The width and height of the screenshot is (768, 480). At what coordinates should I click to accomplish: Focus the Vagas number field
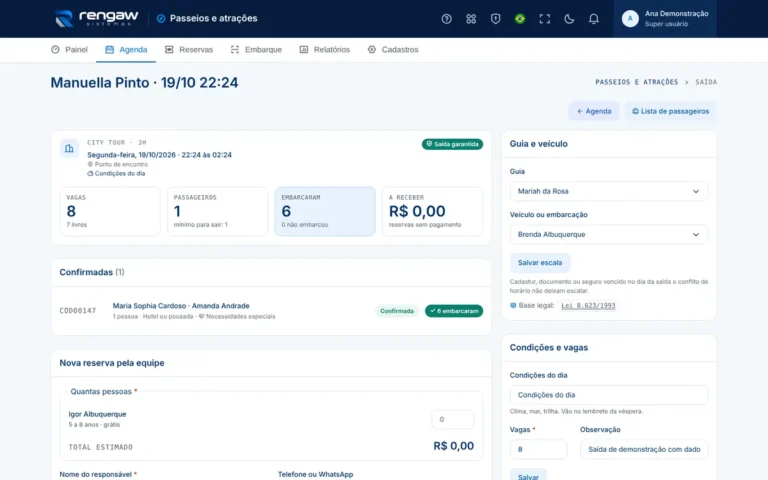[x=539, y=449]
